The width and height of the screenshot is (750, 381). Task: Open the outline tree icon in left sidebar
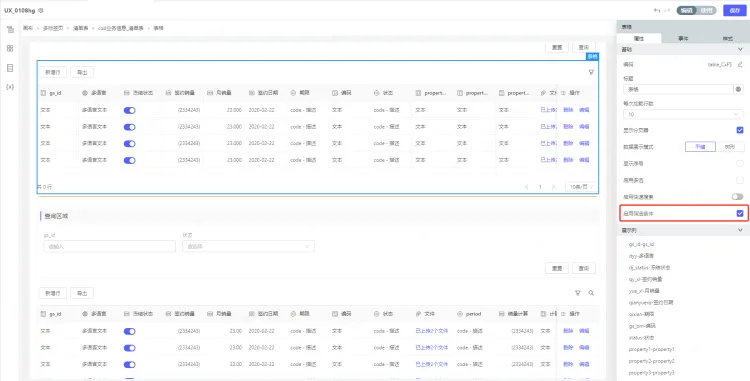click(10, 30)
